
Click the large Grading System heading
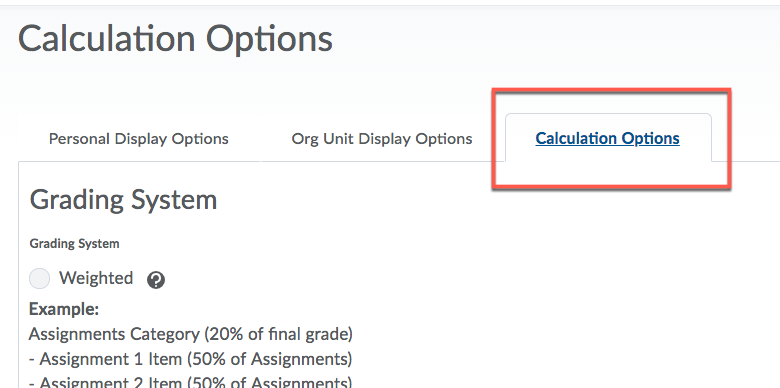pos(123,200)
